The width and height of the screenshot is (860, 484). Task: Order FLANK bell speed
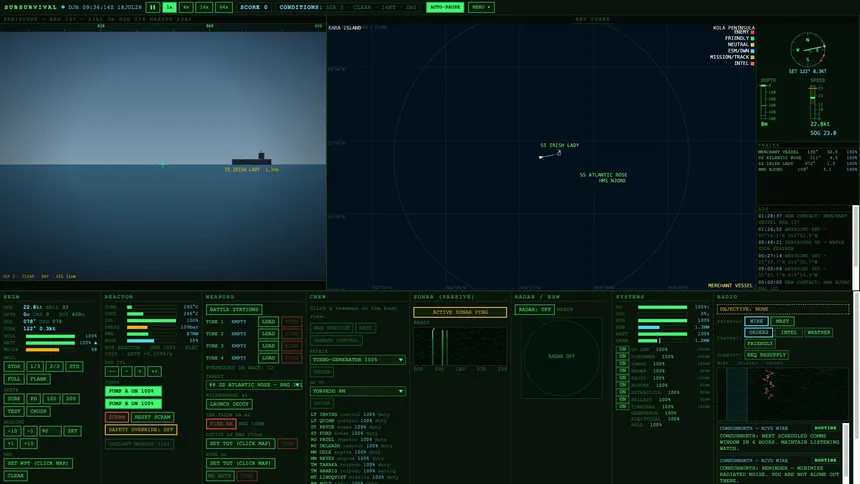[x=38, y=379]
